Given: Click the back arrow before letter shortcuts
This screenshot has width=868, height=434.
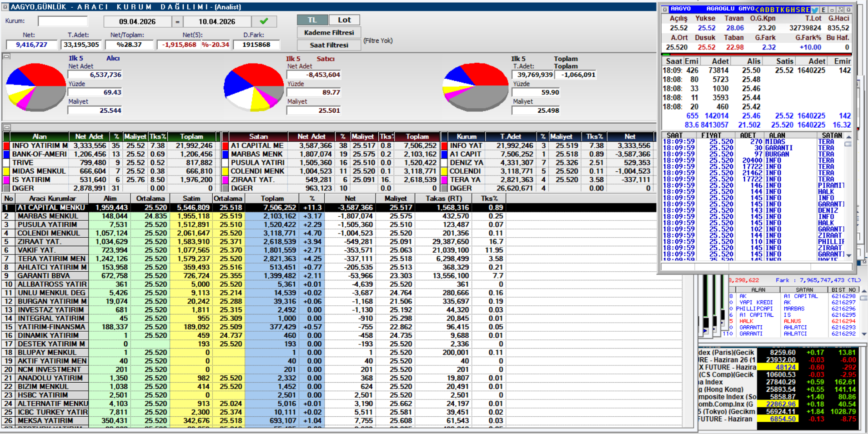Looking at the screenshot, I should tap(757, 10).
